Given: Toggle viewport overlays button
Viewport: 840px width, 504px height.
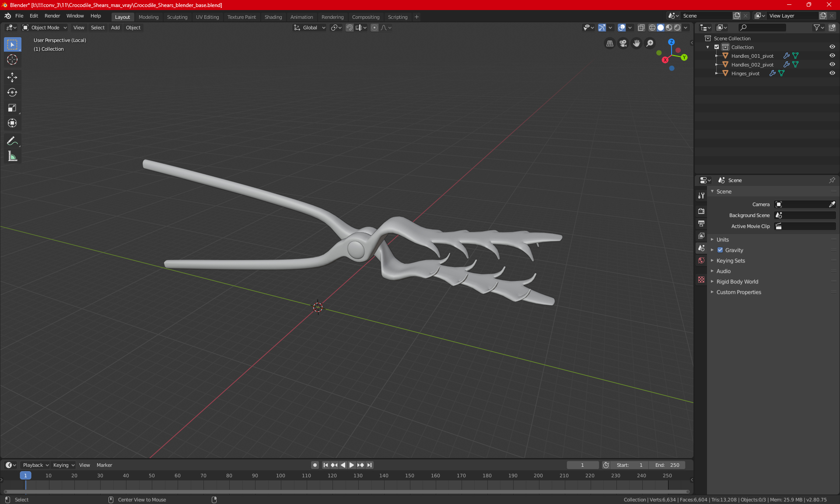Looking at the screenshot, I should point(622,28).
